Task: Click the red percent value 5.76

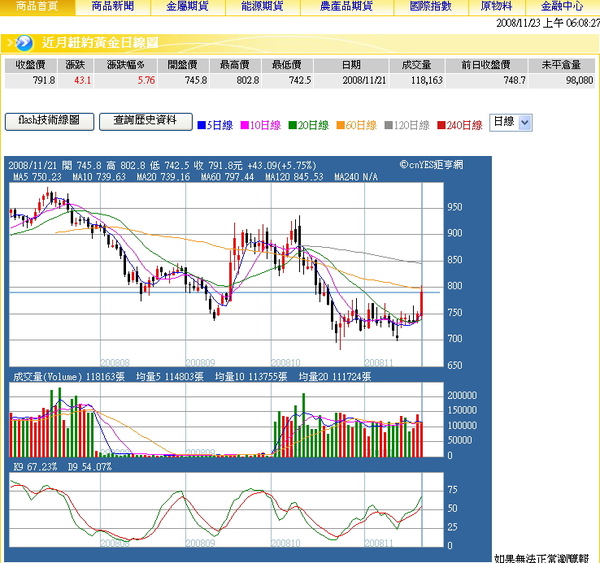Action: 147,80
